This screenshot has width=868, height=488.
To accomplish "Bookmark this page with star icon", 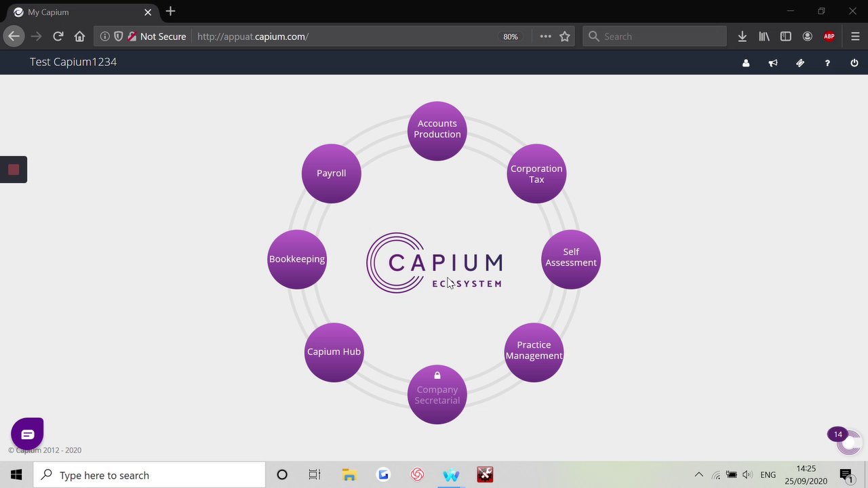I will tap(565, 37).
